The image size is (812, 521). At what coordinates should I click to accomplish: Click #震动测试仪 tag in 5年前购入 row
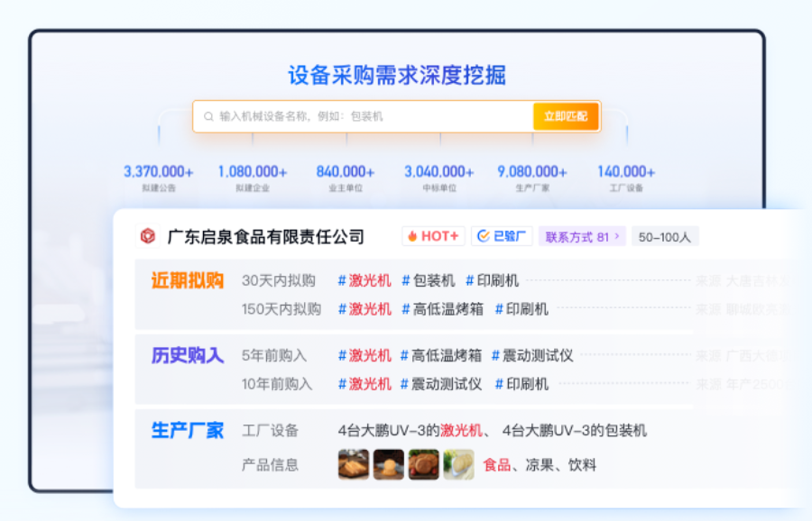point(537,355)
